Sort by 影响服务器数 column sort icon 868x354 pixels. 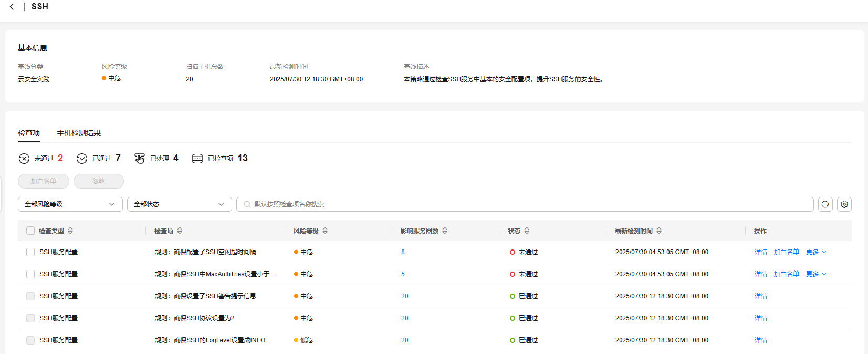click(445, 231)
